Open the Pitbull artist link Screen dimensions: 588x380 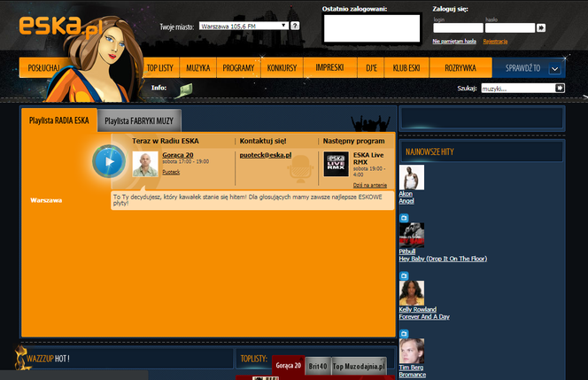coord(407,252)
